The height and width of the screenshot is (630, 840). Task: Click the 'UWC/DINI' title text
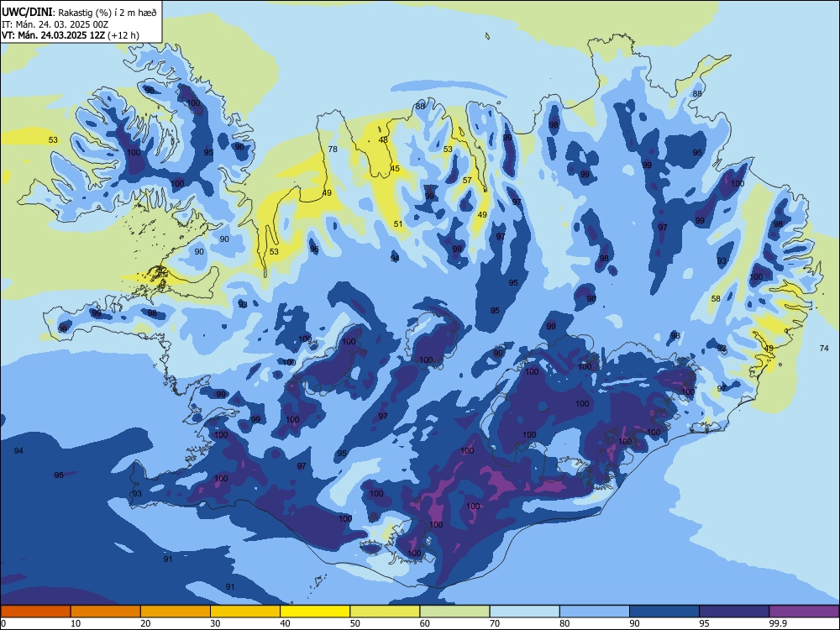(x=27, y=13)
